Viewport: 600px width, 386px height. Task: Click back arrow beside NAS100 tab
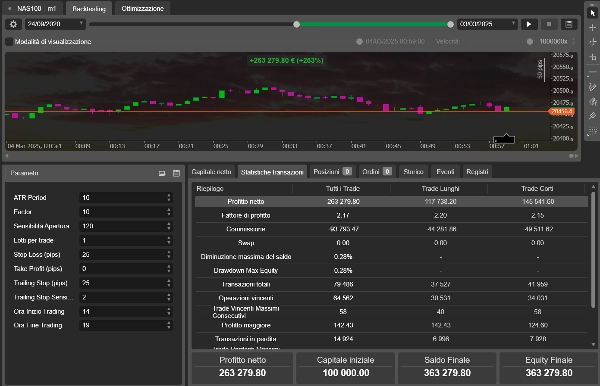(x=9, y=8)
